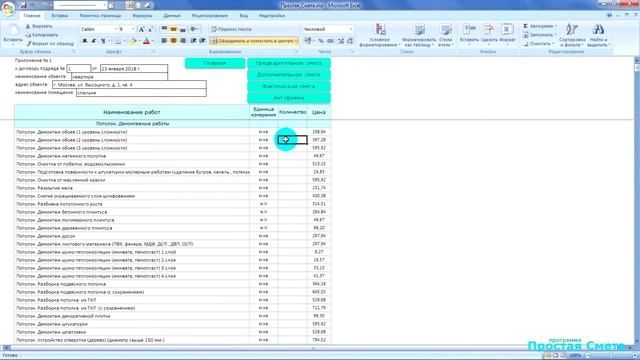Click the Decrease Decimal icon

350,41
